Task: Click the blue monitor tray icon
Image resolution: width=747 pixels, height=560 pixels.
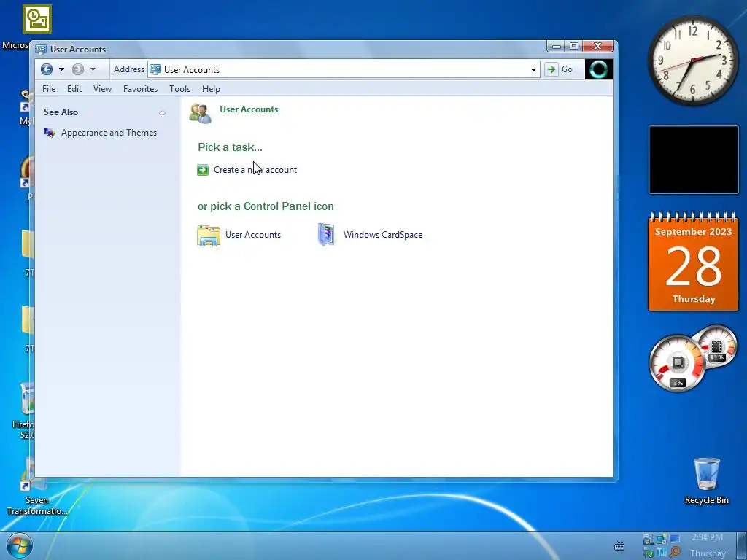Action: [675, 539]
